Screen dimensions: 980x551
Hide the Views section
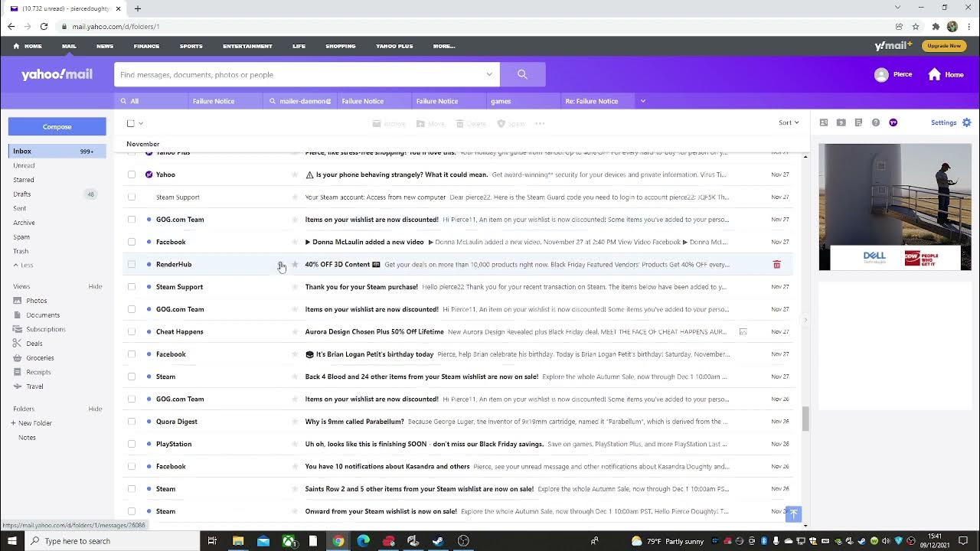coord(95,286)
